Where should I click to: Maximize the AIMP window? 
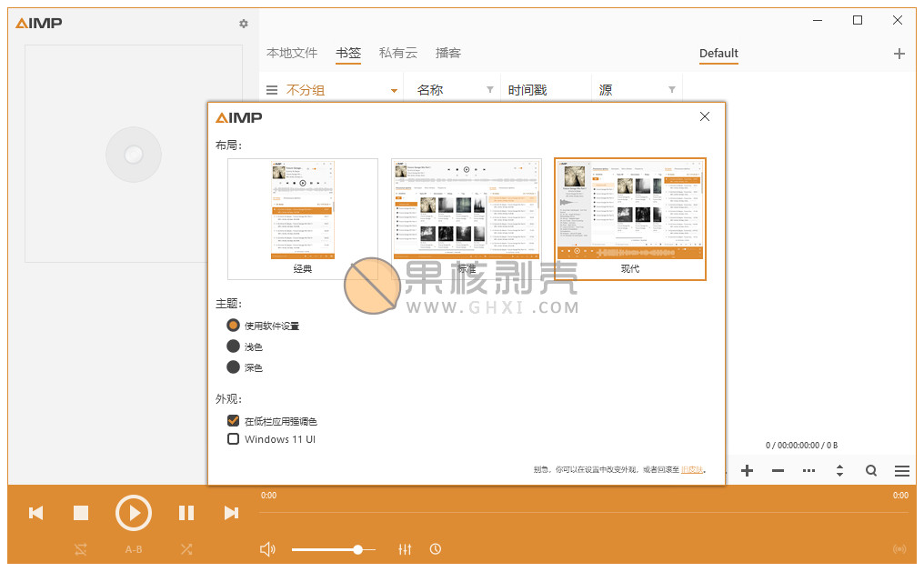coord(858,20)
